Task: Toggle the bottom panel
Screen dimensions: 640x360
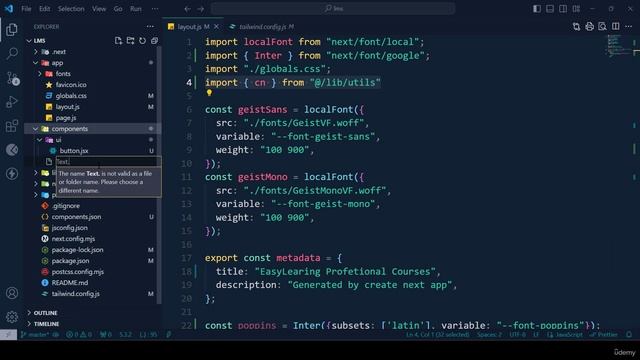Action: (550, 9)
